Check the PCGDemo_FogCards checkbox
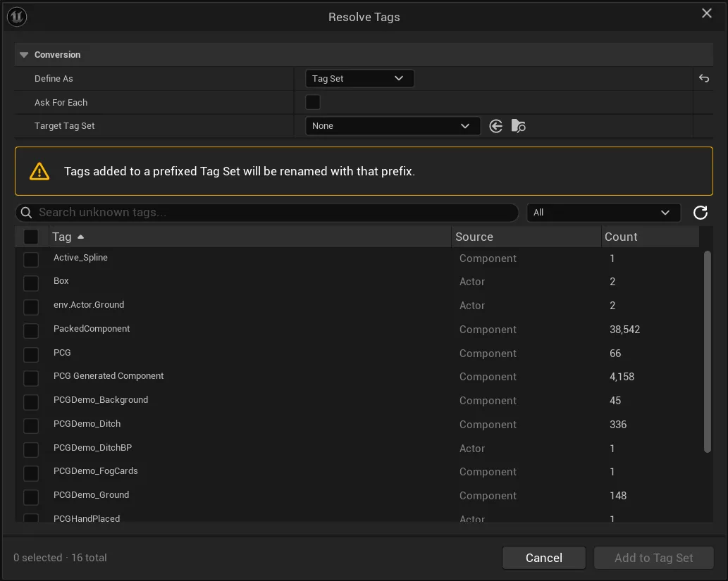The height and width of the screenshot is (581, 728). click(31, 473)
